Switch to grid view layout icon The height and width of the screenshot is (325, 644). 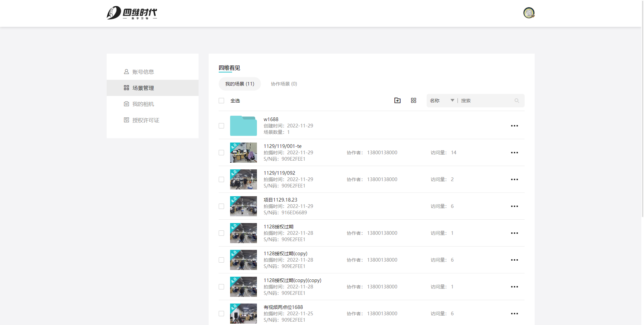point(413,101)
